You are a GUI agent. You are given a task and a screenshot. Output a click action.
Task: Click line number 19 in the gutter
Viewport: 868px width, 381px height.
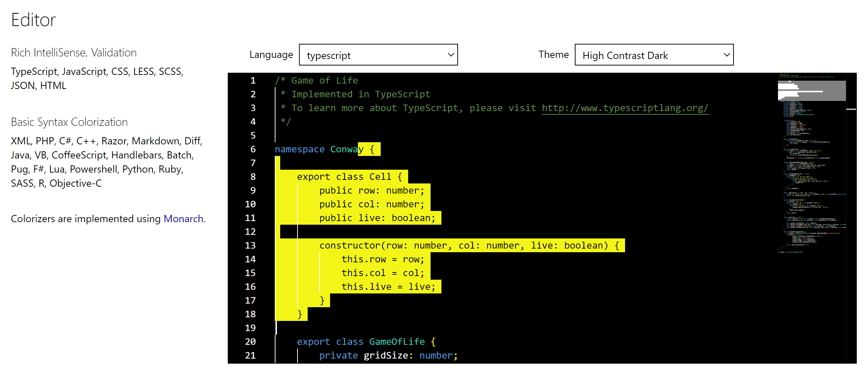(x=250, y=328)
